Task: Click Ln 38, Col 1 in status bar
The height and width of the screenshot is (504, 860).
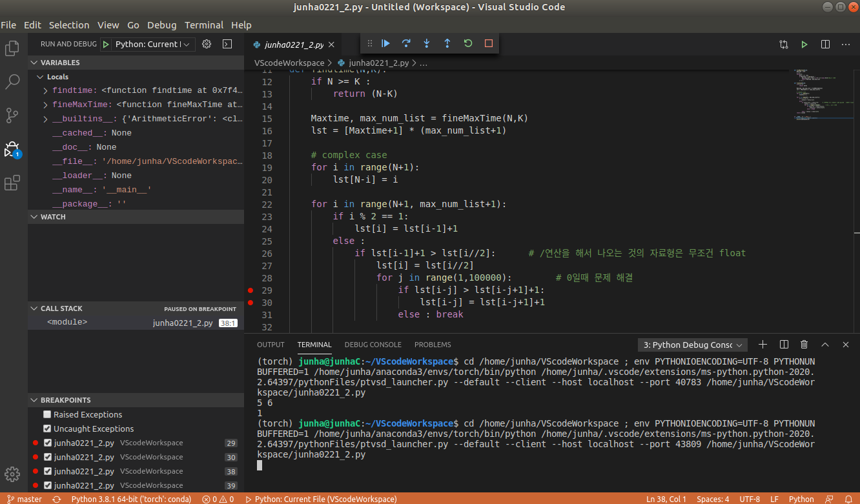Action: pyautogui.click(x=667, y=499)
